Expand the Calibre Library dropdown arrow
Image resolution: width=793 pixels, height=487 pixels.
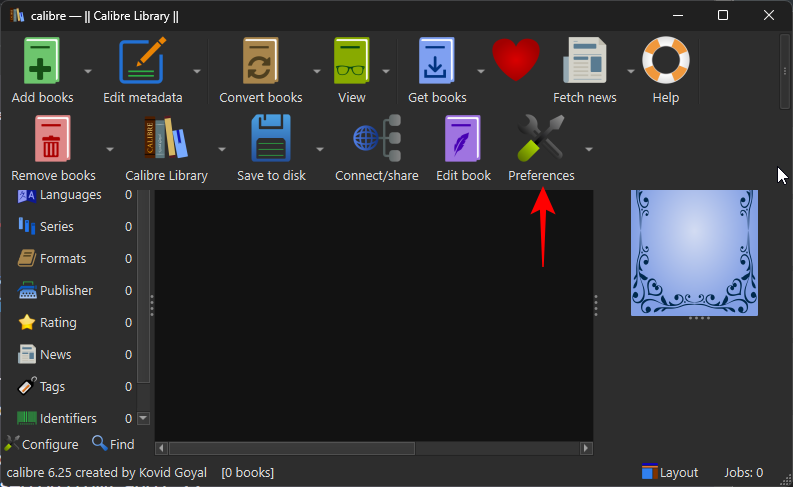222,149
